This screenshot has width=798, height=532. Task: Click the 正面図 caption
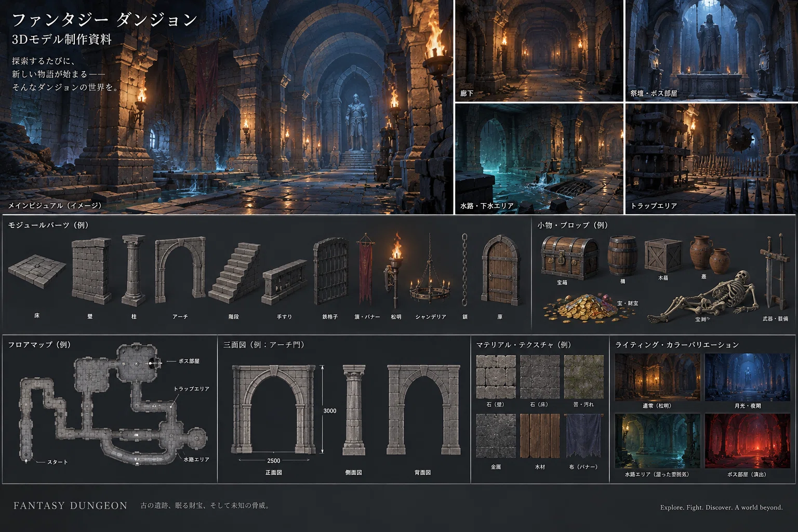274,472
